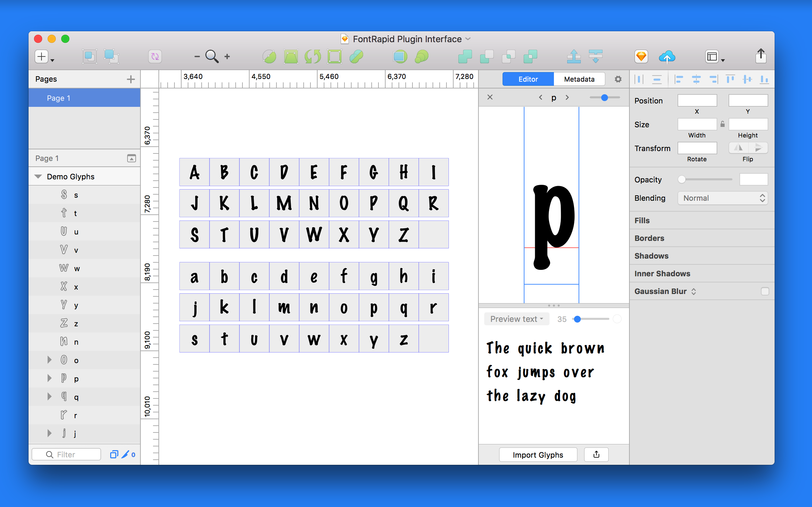
Task: Click the Edit pencil tool icon
Action: [269, 56]
